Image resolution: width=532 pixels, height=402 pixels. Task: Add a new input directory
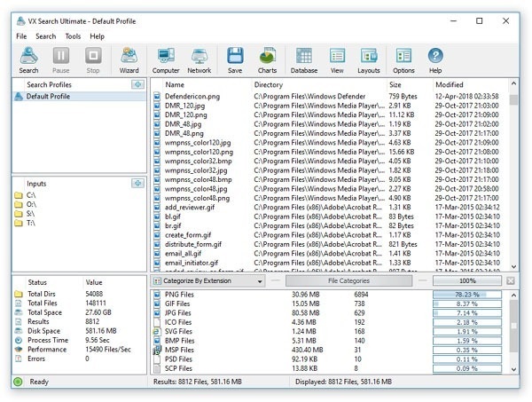137,183
